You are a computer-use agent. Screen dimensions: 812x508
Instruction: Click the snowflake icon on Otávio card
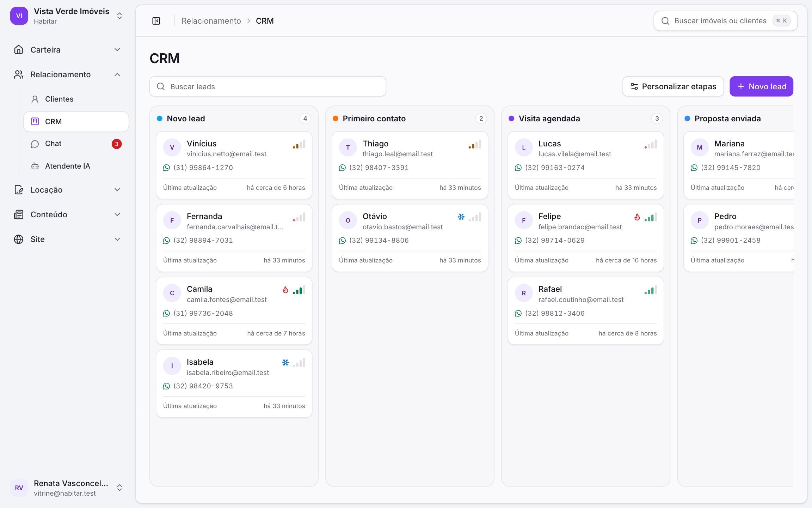461,217
